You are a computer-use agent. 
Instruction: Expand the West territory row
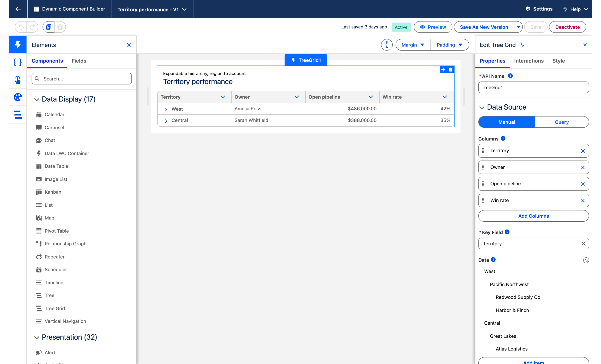pyautogui.click(x=166, y=109)
